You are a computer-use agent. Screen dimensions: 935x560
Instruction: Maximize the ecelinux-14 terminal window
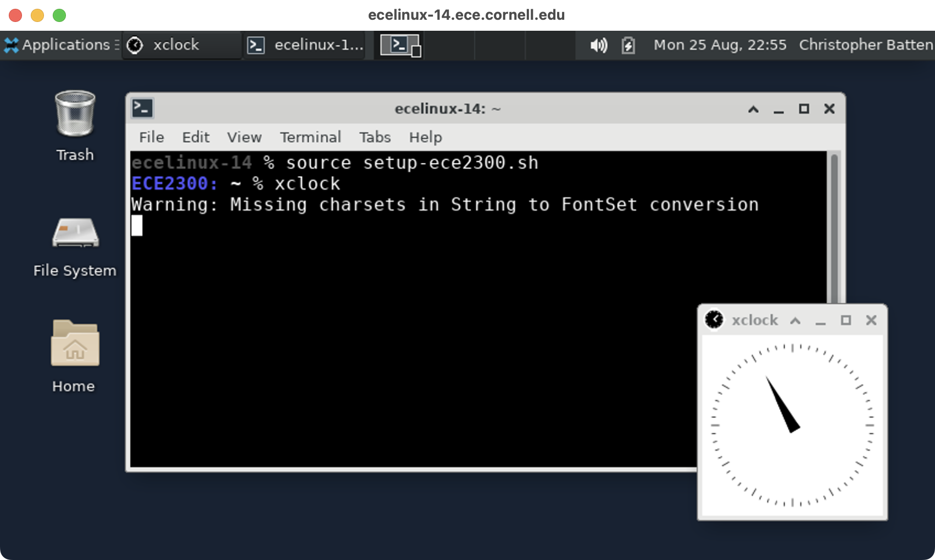pos(804,109)
